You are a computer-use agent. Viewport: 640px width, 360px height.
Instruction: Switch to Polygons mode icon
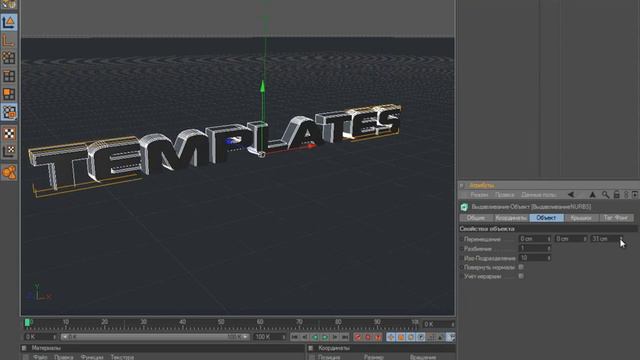[x=9, y=94]
